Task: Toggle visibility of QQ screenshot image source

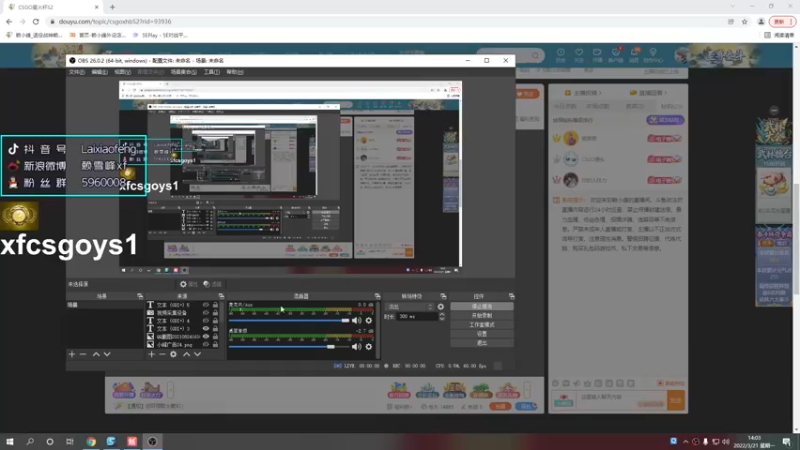Action: 206,336
